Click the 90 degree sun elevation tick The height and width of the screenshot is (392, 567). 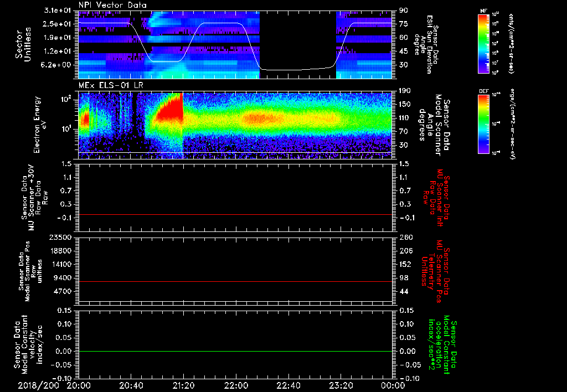click(403, 10)
